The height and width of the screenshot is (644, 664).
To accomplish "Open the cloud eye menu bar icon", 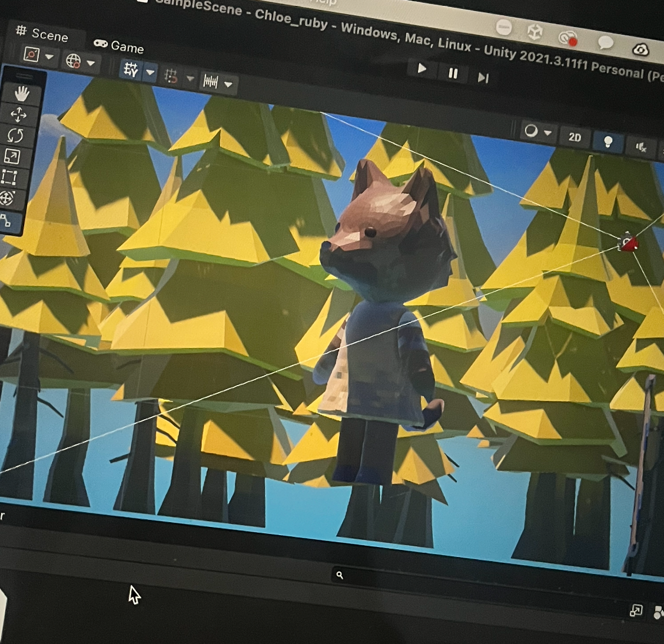I will click(x=640, y=49).
